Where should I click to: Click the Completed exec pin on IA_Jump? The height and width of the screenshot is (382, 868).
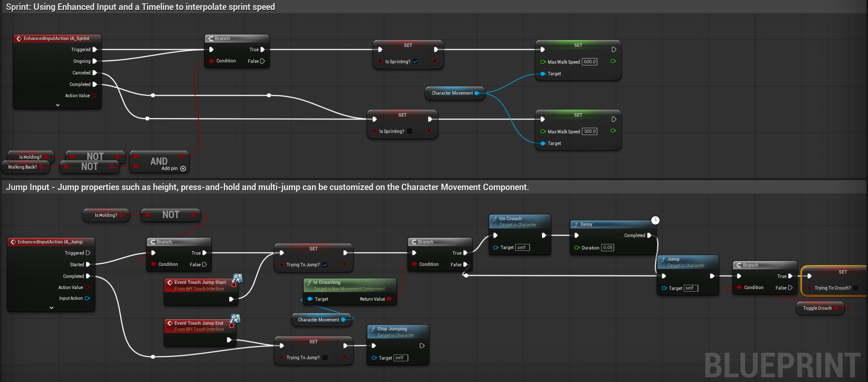point(88,276)
